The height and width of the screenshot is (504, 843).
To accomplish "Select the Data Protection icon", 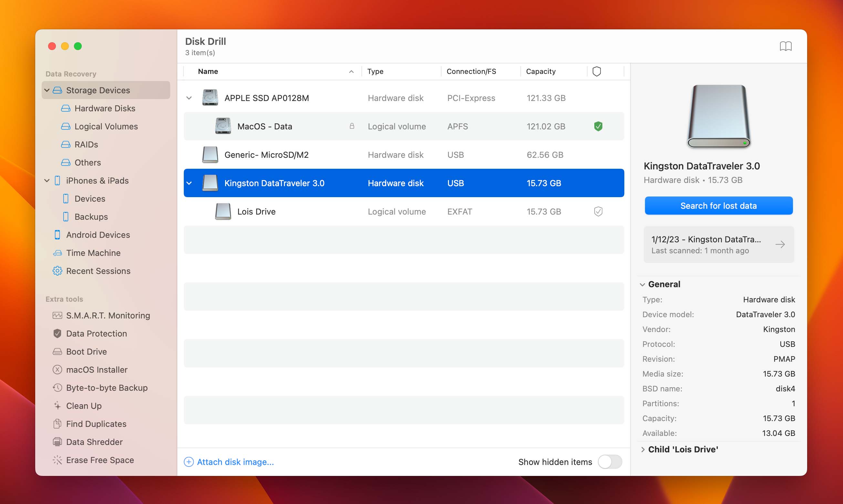I will point(57,333).
